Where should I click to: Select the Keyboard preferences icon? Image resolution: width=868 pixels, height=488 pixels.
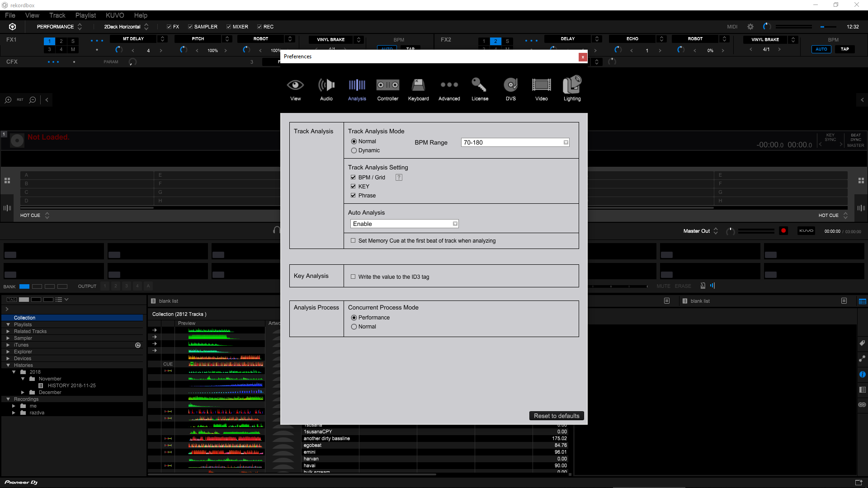pos(418,89)
